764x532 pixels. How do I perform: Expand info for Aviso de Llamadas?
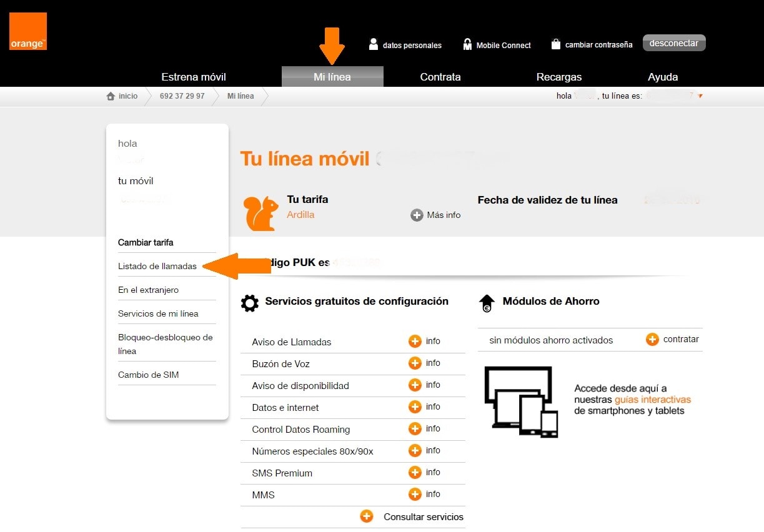[x=415, y=342]
